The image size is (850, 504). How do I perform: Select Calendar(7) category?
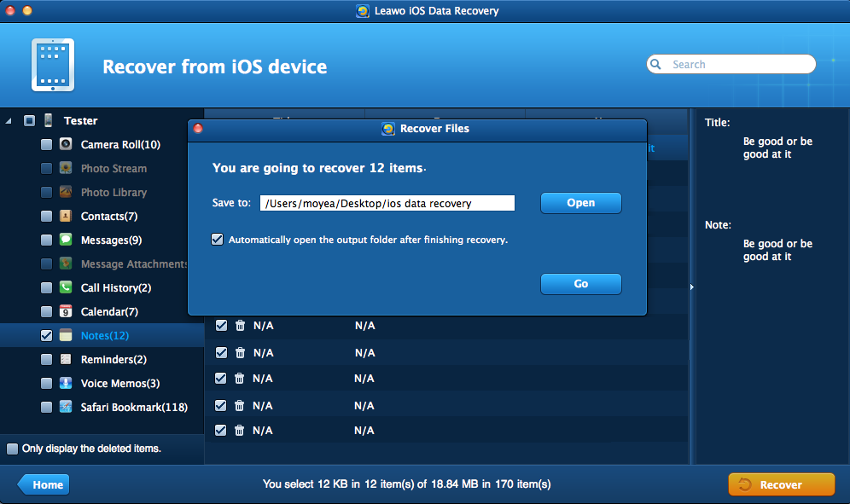[109, 311]
